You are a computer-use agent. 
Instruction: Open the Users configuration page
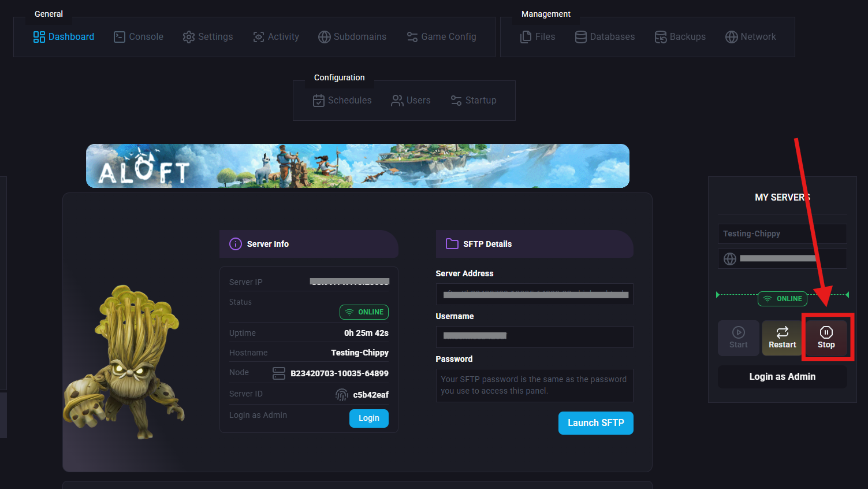pos(411,101)
